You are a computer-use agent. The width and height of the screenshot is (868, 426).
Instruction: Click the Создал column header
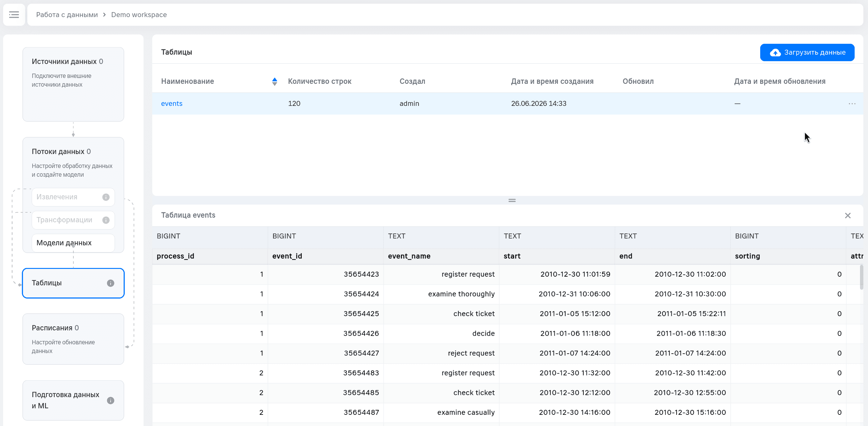pos(412,81)
